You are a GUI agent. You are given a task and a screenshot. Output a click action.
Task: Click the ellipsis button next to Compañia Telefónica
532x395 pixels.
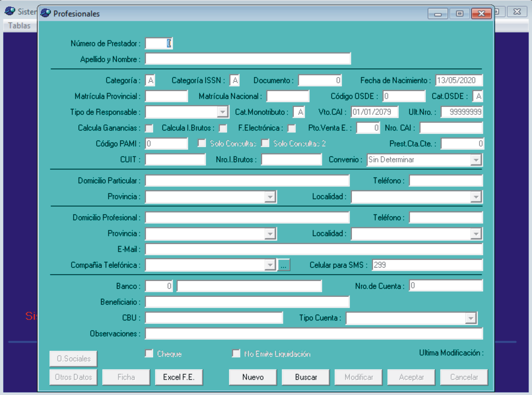click(x=284, y=265)
